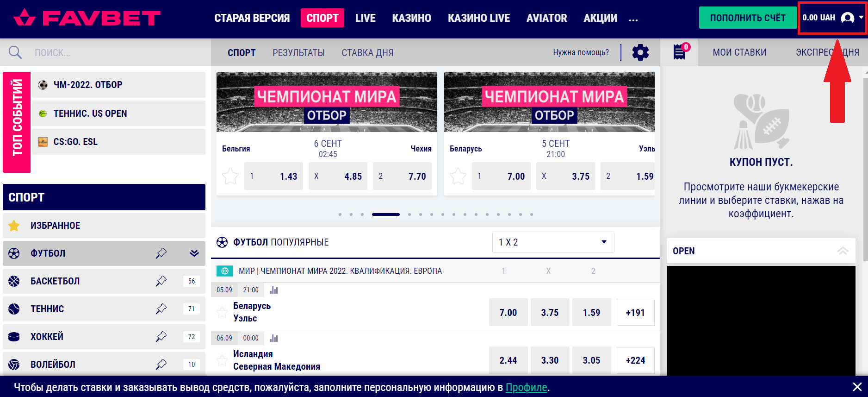Viewport: 868px width, 397px height.
Task: Open the Акции promotions page
Action: (x=601, y=18)
